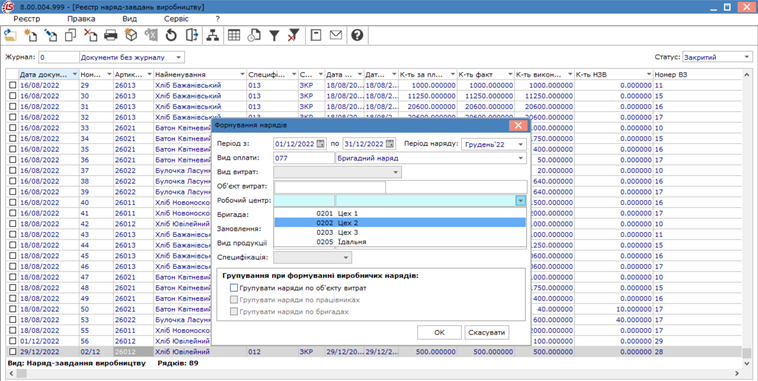
Task: Expand the Вид оплати Бригадний наряд dropdown
Action: [520, 158]
